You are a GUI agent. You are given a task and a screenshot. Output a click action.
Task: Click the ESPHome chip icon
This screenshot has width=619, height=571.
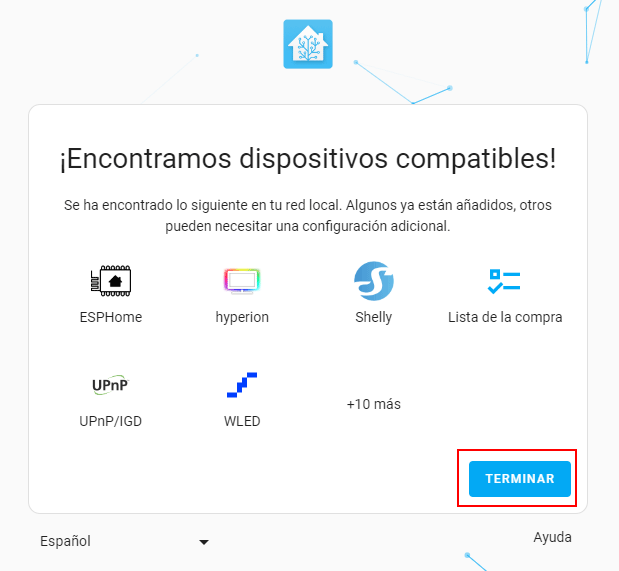point(111,281)
